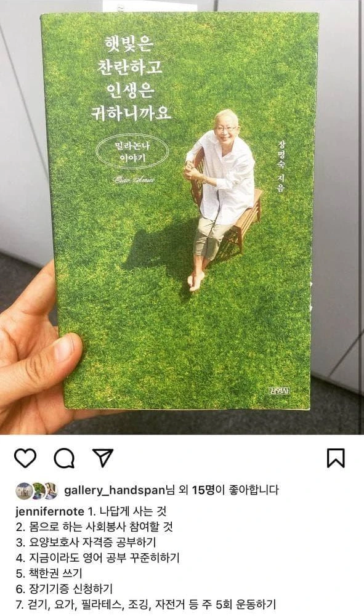Open comments via the speech bubble icon
The width and height of the screenshot is (364, 616).
[x=64, y=458]
